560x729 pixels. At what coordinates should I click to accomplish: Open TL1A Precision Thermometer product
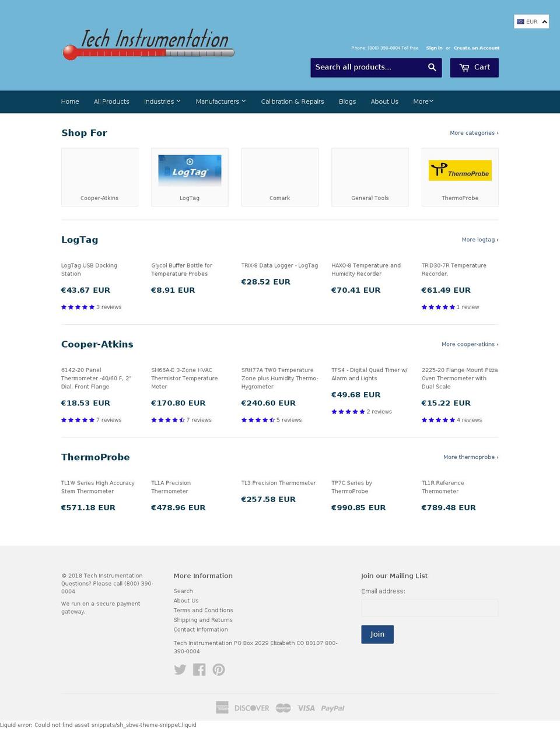pos(171,487)
